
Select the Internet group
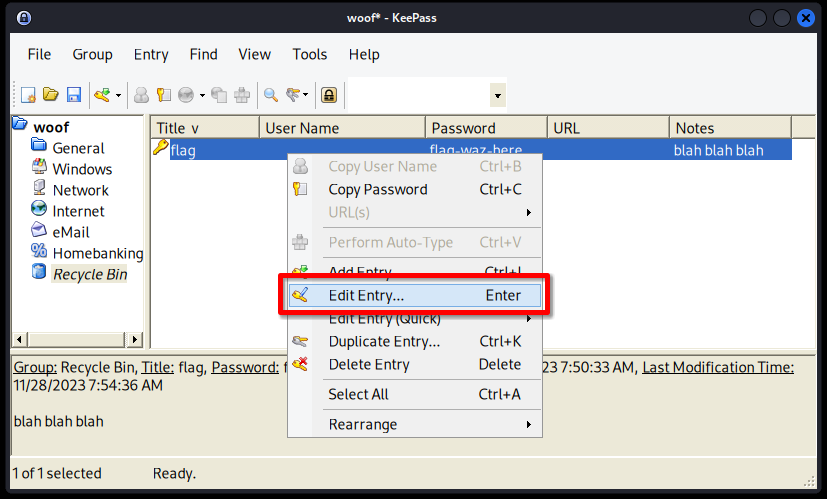[x=79, y=212]
